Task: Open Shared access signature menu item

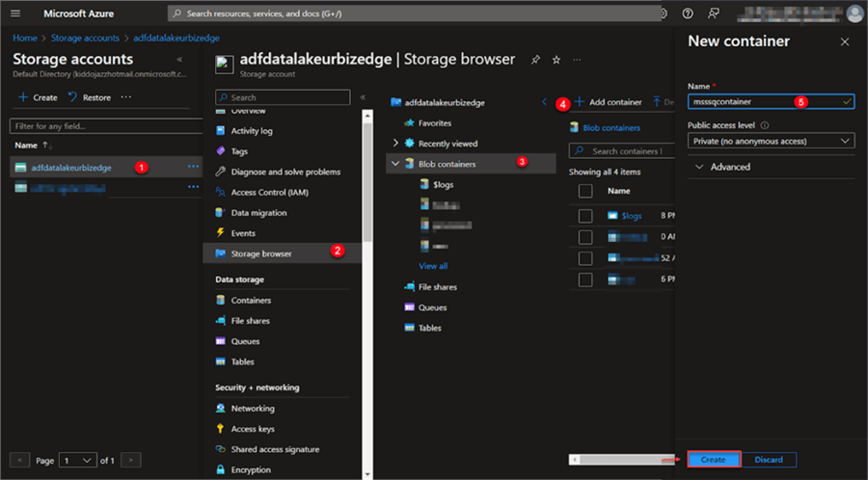Action: [274, 449]
